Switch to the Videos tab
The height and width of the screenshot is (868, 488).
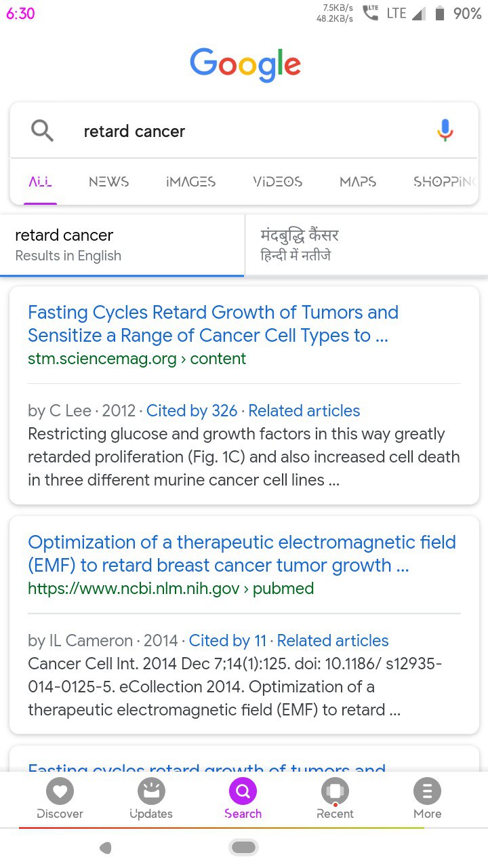(277, 182)
